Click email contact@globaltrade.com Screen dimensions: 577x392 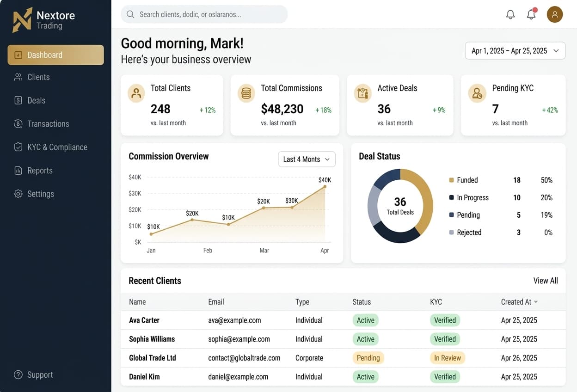tap(244, 358)
